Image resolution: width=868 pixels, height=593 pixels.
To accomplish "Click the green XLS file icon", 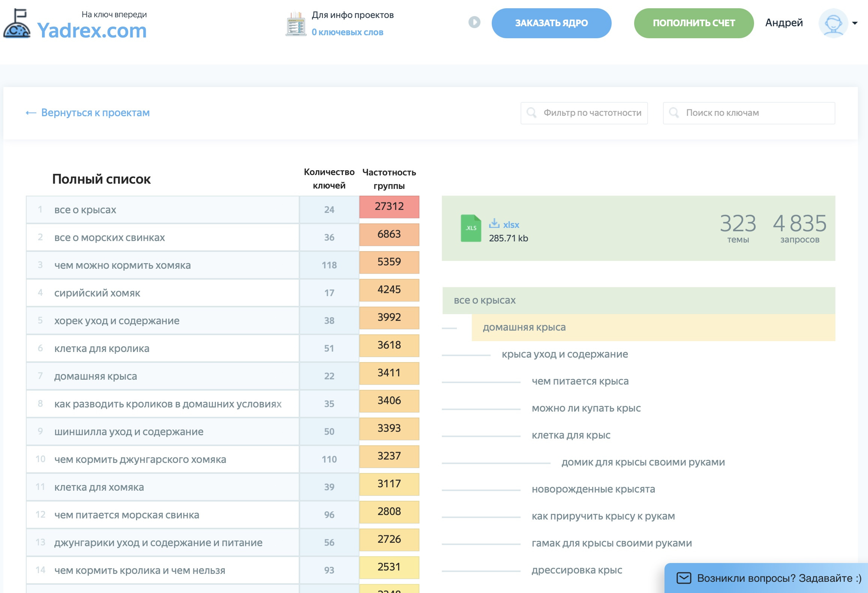I will pyautogui.click(x=470, y=228).
